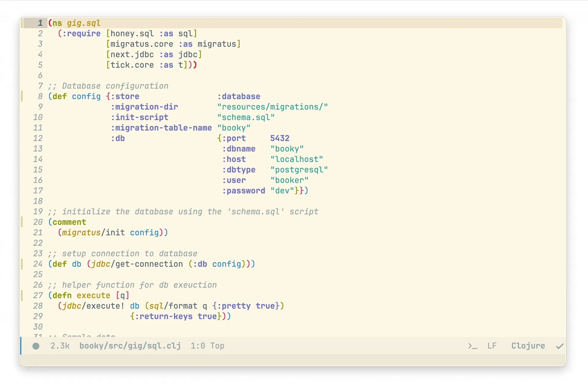Click the comment form on line 20
The width and height of the screenshot is (588, 384).
pyautogui.click(x=69, y=222)
